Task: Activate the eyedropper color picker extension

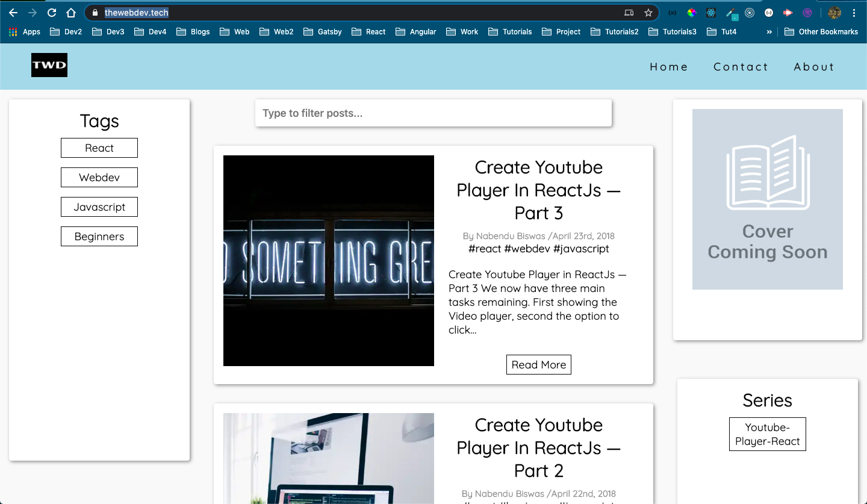Action: pos(731,13)
